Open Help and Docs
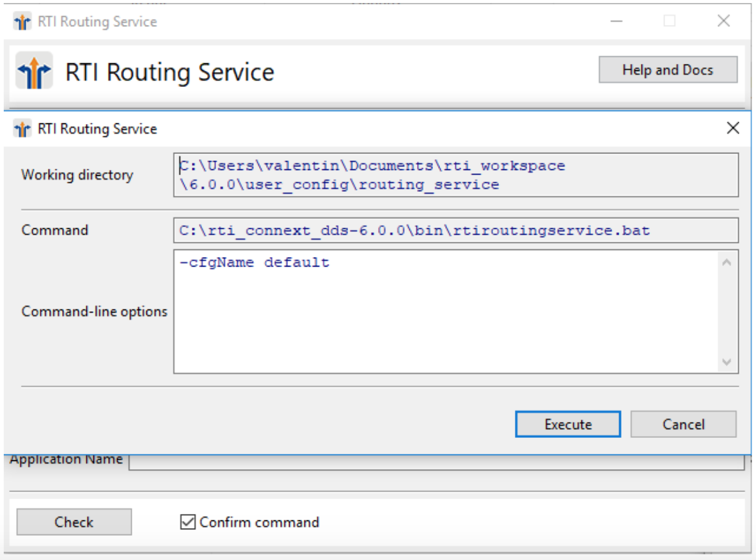 pos(668,70)
